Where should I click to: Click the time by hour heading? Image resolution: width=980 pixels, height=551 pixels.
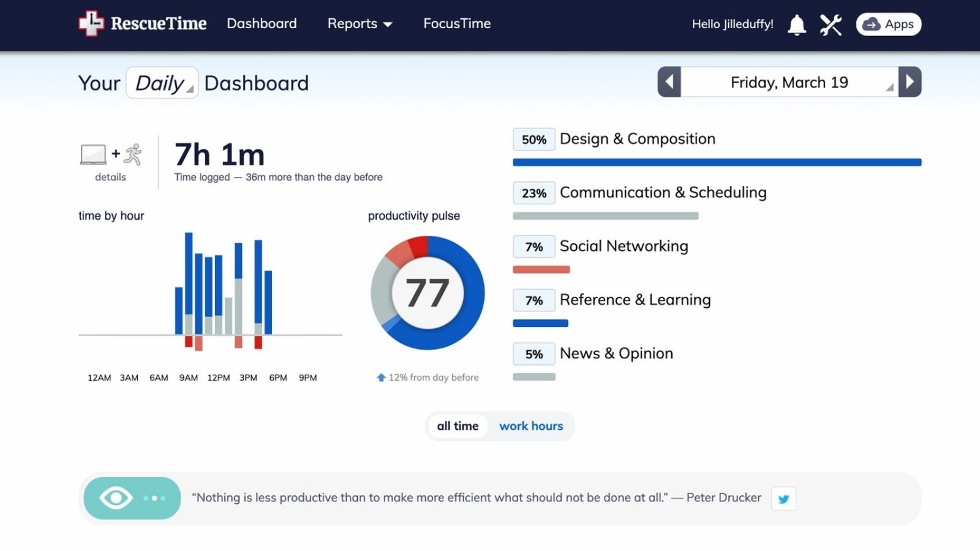click(111, 216)
